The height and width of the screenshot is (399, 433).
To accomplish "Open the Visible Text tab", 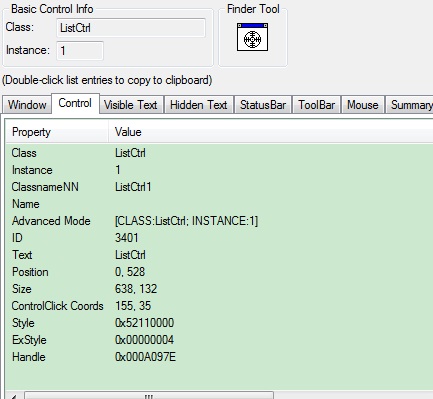I will click(130, 105).
